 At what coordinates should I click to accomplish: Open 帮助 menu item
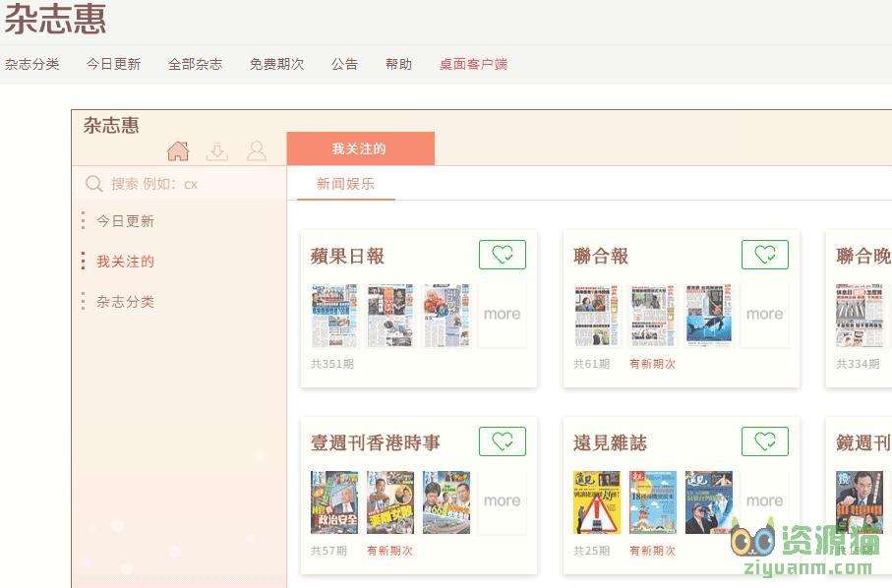coord(398,64)
